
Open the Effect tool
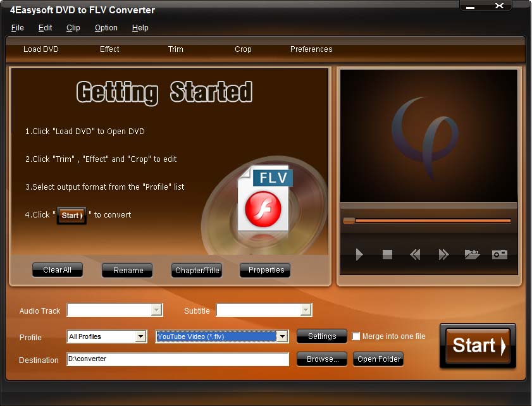(x=109, y=49)
